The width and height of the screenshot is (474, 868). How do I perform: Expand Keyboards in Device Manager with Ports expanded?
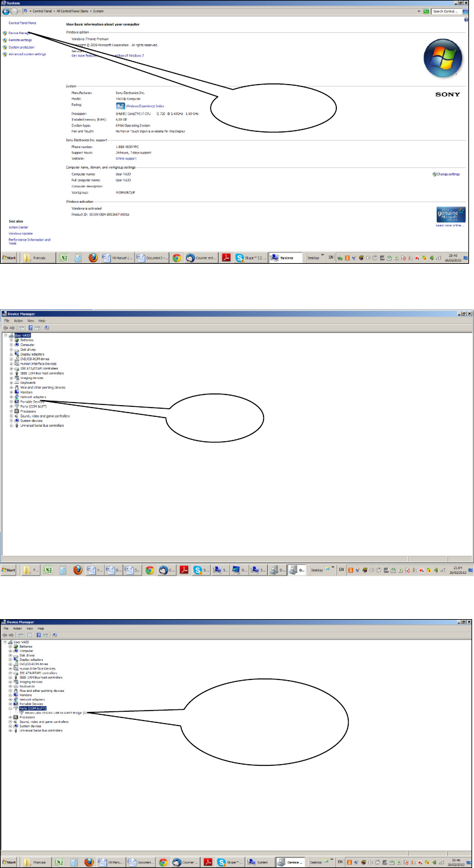11,686
